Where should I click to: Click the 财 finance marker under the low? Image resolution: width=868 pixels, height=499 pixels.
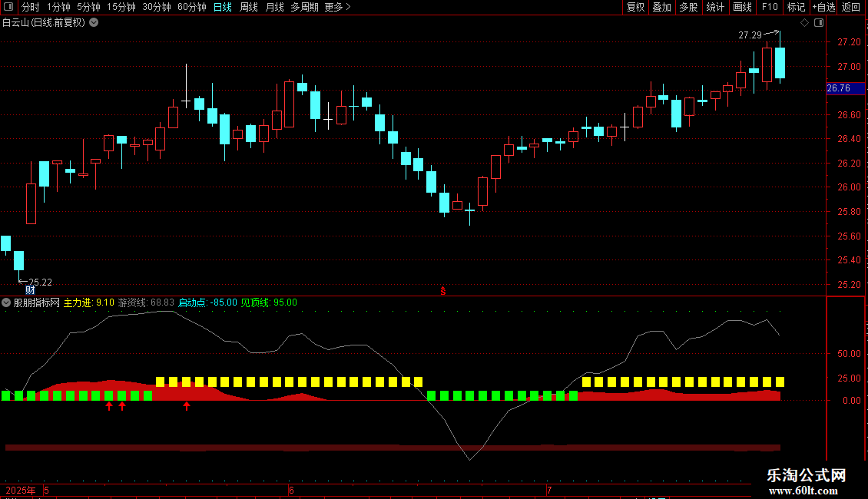click(30, 290)
